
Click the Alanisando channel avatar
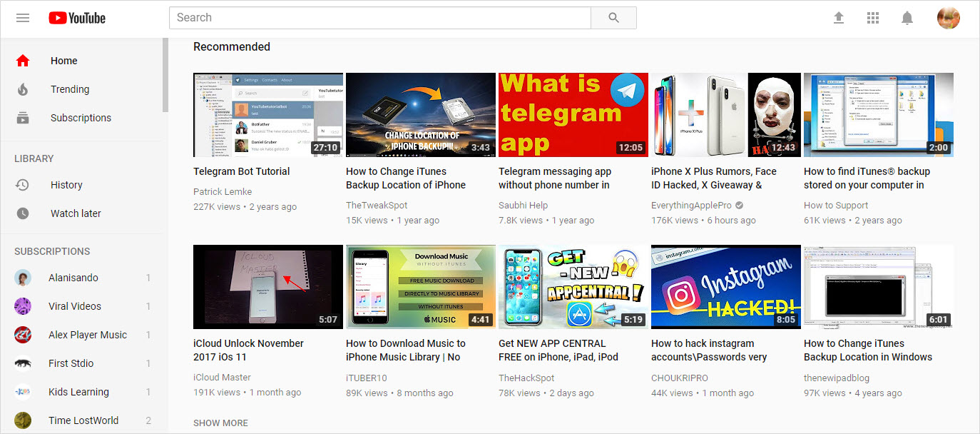(x=23, y=278)
